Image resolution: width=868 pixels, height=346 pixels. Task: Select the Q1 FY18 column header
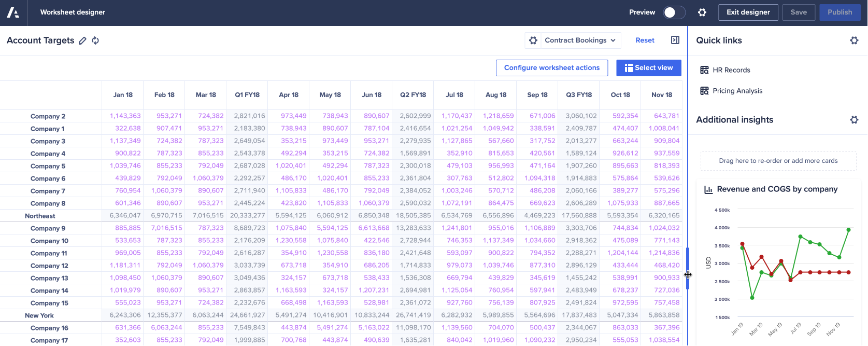[x=247, y=95]
